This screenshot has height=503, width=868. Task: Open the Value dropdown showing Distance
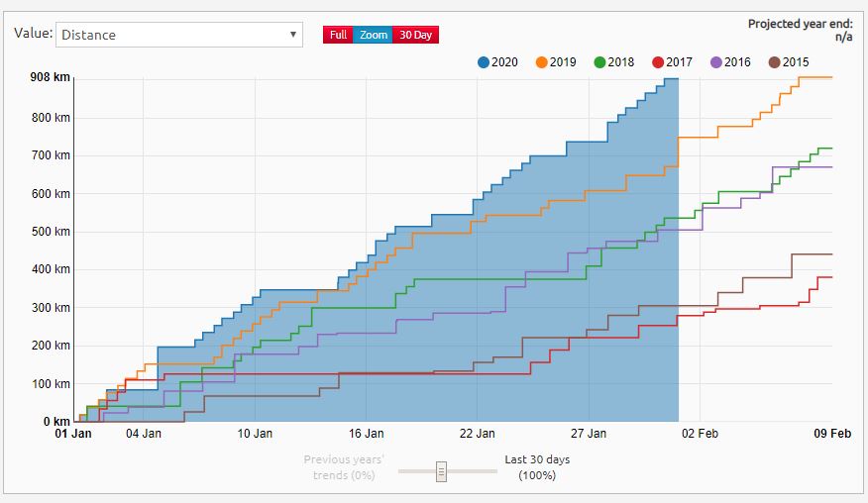point(178,35)
